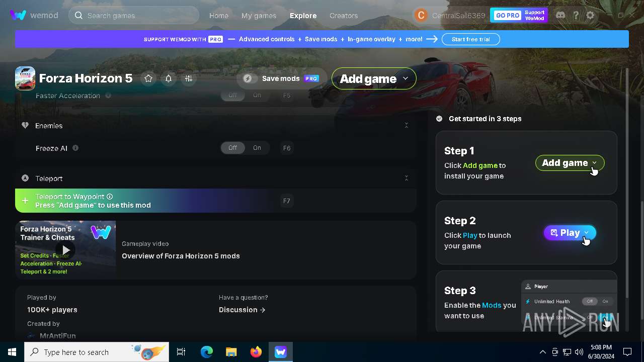Go to Home tab
Screen dimensions: 644x362
click(219, 16)
